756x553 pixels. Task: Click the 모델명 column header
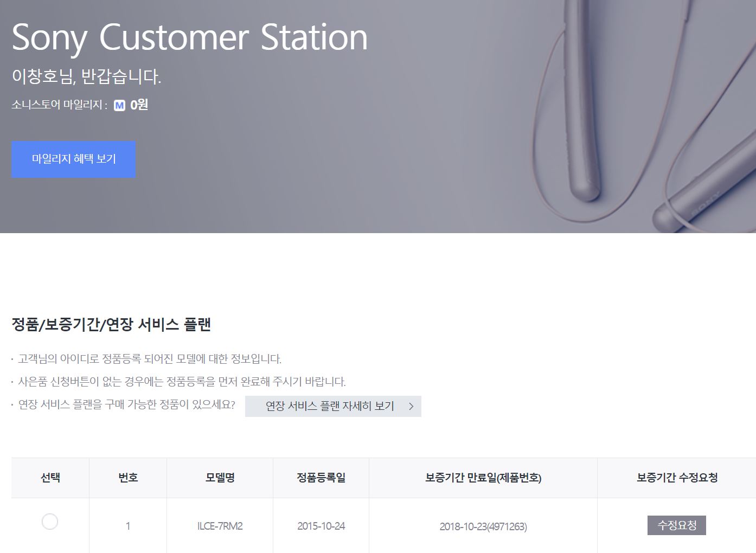coord(220,478)
